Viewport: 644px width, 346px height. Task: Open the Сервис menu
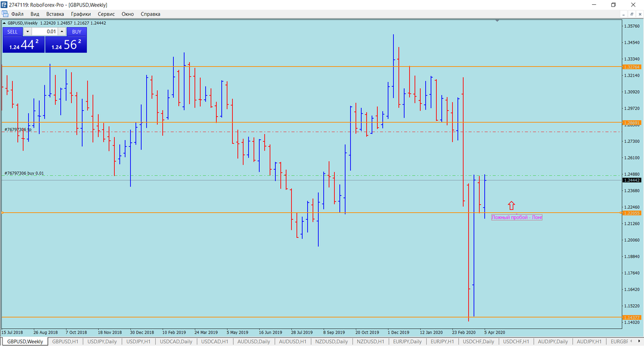coord(106,14)
